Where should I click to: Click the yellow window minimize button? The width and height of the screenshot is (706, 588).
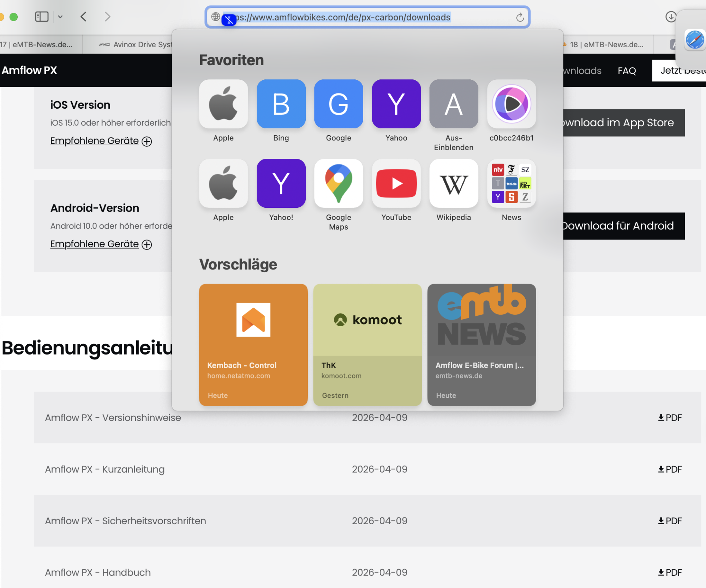point(1,17)
